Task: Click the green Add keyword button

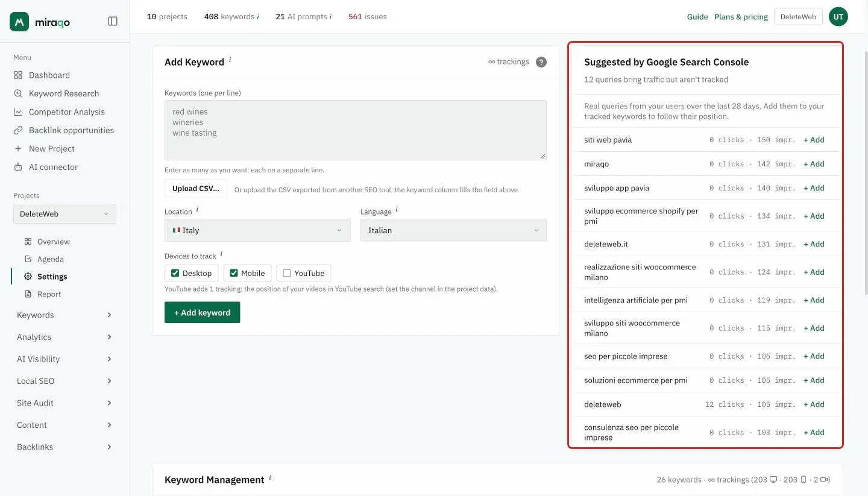Action: [203, 313]
